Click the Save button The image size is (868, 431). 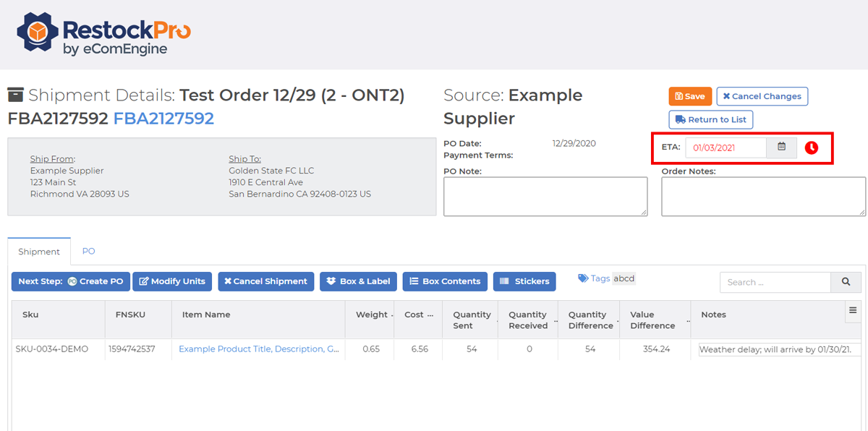point(690,96)
